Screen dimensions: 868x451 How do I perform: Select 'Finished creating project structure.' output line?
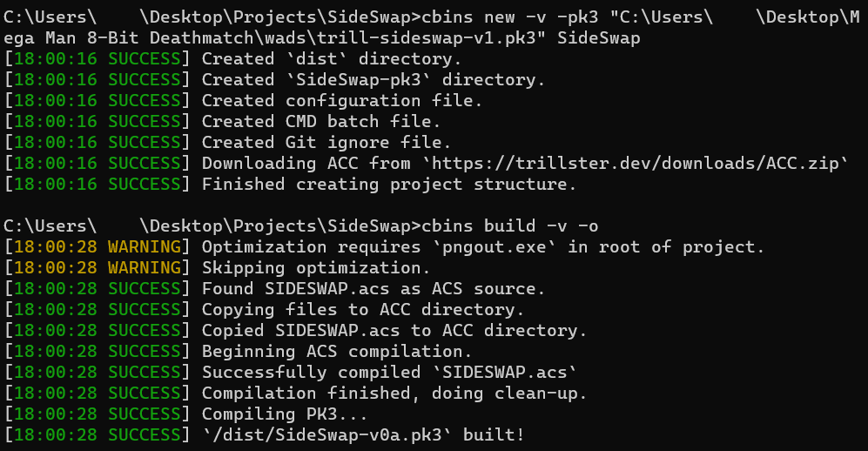coord(389,185)
